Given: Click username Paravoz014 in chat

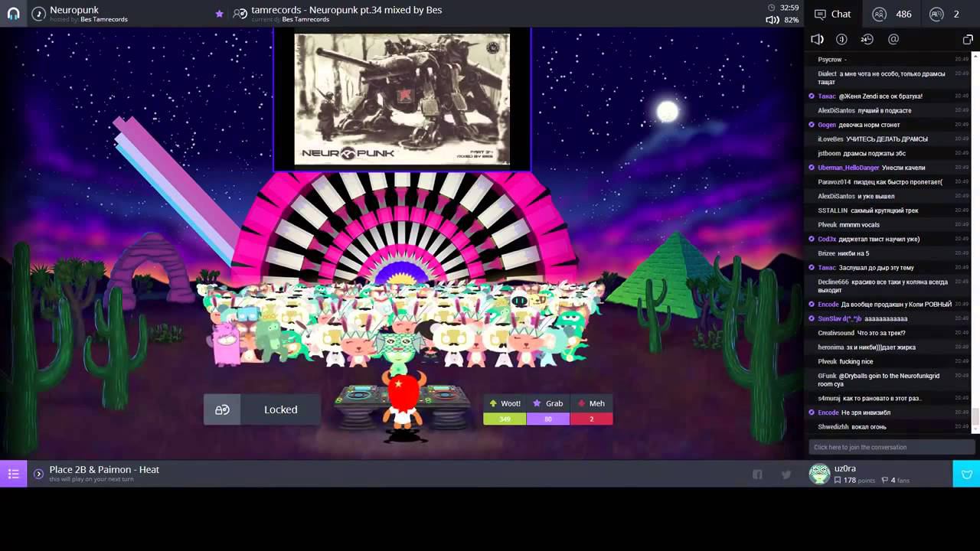Looking at the screenshot, I should click(x=835, y=182).
